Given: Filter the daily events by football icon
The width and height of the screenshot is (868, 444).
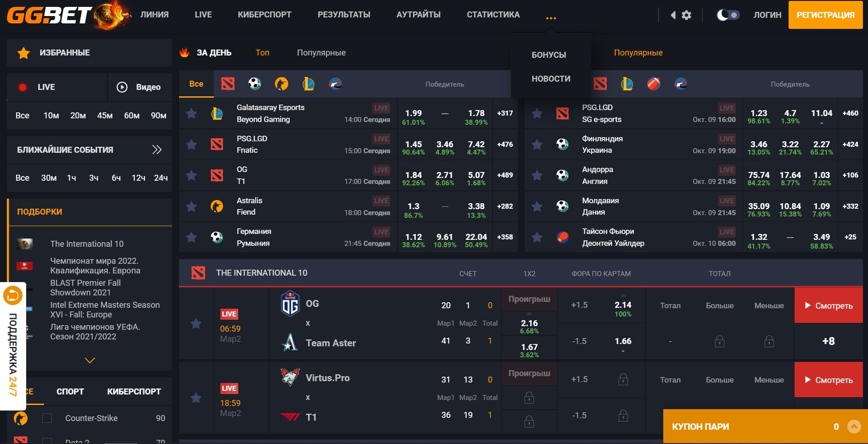Looking at the screenshot, I should pos(254,84).
